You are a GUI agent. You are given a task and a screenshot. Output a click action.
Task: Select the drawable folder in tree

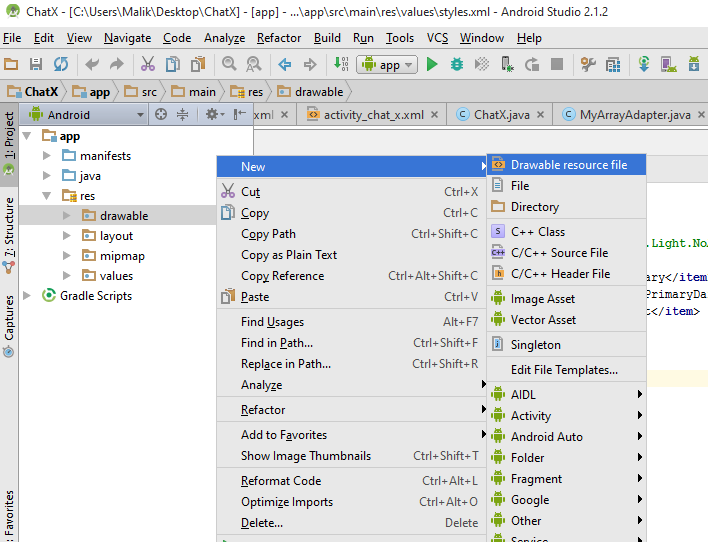pos(124,215)
